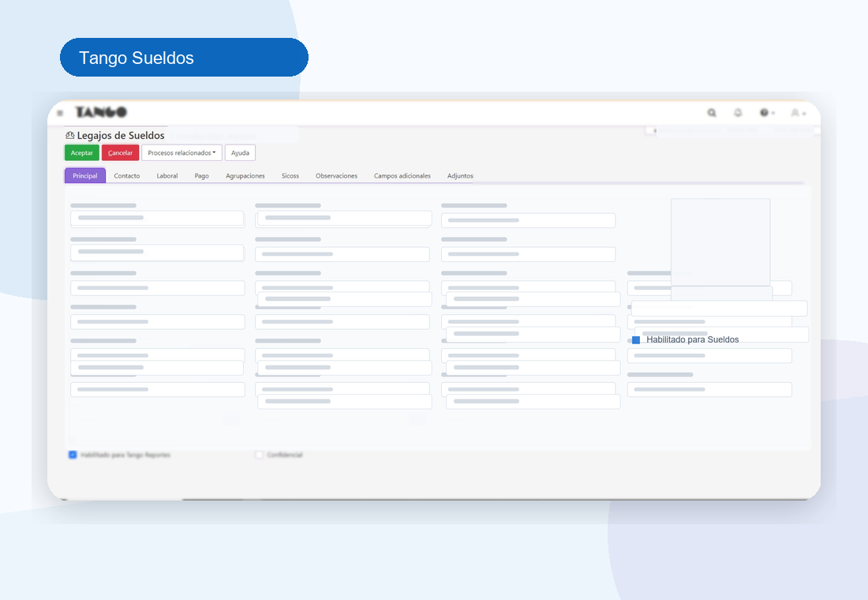Click the Tango logo in the header
This screenshot has height=600, width=868.
coord(101,112)
